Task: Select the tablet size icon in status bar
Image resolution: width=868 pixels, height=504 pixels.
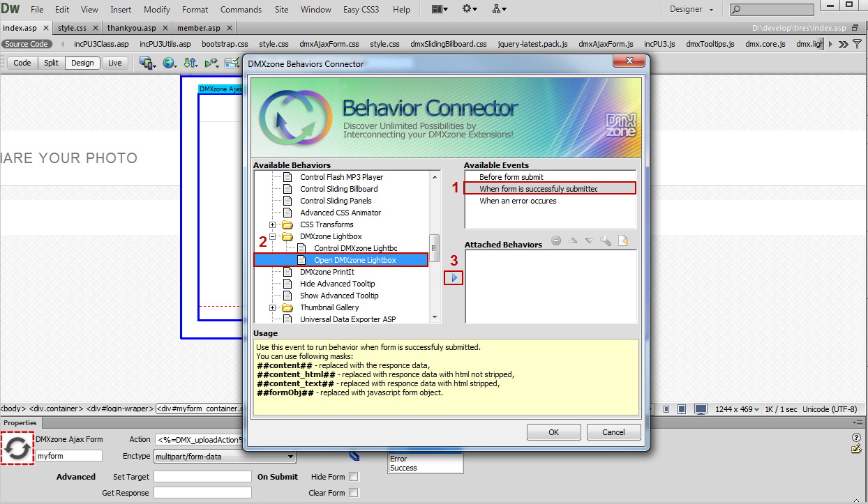Action: (x=683, y=409)
